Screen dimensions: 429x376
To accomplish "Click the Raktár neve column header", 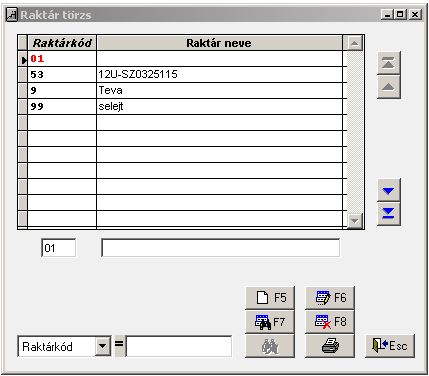I will click(x=219, y=43).
